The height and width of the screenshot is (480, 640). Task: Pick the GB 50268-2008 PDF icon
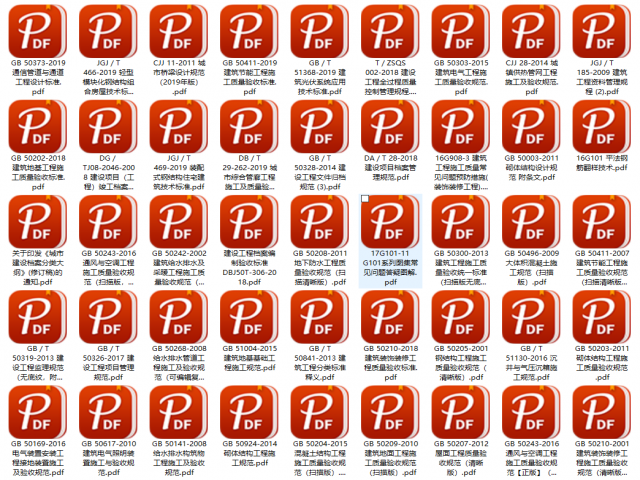click(179, 317)
